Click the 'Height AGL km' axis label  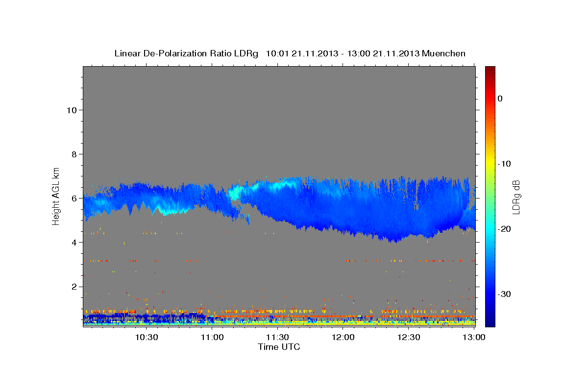click(56, 196)
